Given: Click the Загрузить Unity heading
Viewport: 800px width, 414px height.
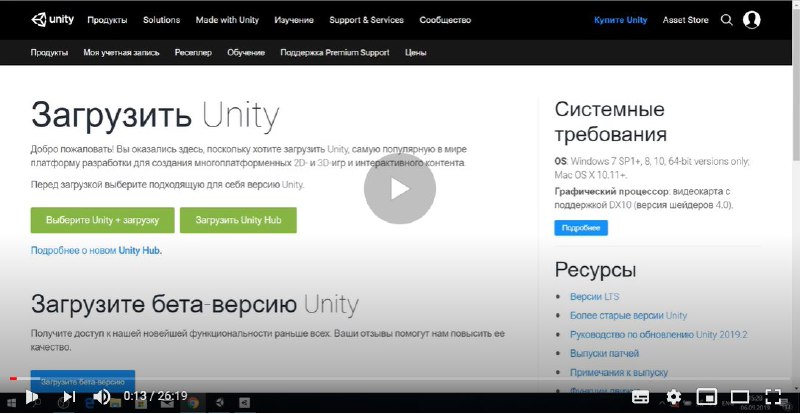Looking at the screenshot, I should [x=155, y=116].
